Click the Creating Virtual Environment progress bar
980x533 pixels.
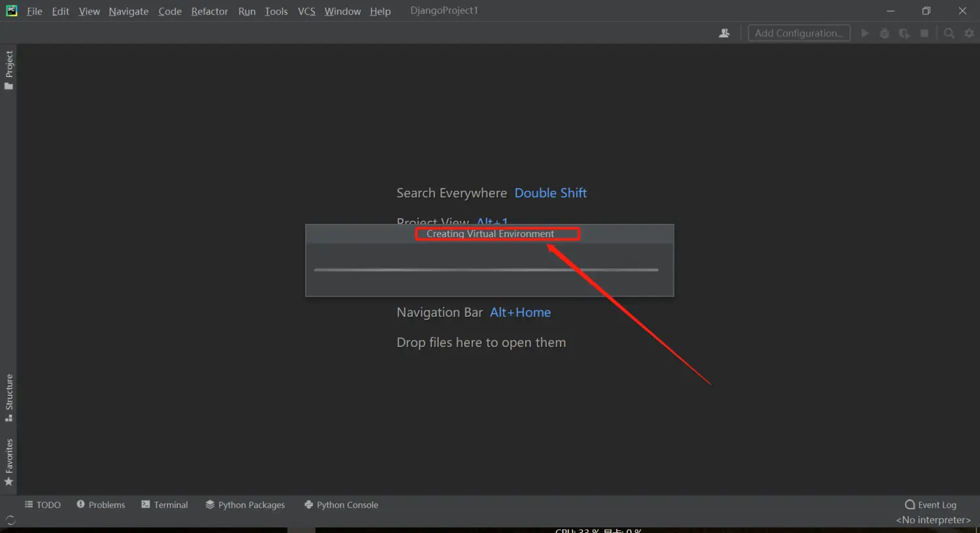pyautogui.click(x=486, y=270)
